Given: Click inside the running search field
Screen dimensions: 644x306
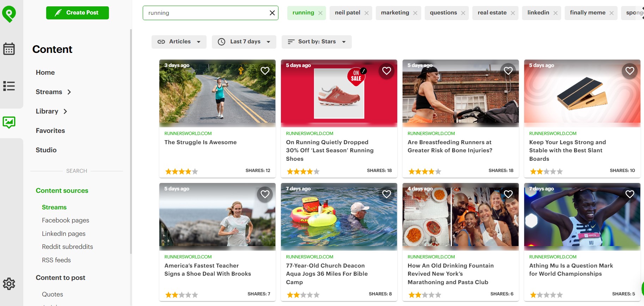Looking at the screenshot, I should pyautogui.click(x=204, y=13).
